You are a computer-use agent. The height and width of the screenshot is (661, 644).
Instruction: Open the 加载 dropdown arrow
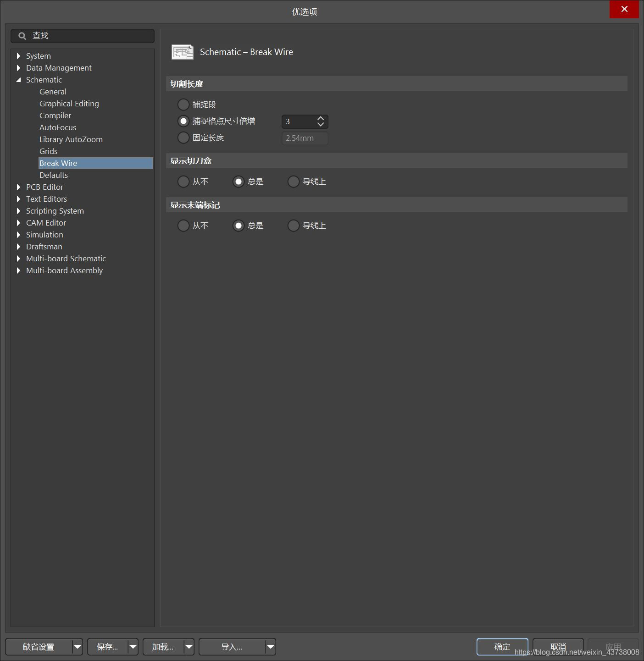coord(189,647)
